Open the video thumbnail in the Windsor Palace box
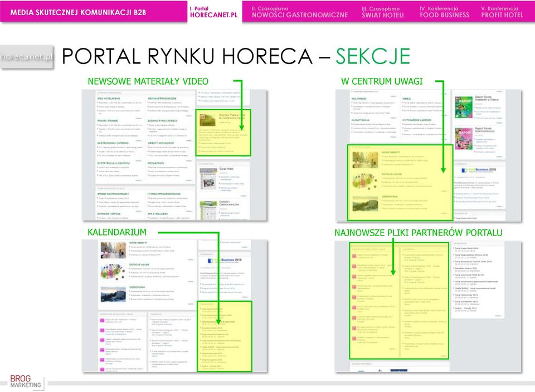The image size is (535, 392). (x=207, y=120)
